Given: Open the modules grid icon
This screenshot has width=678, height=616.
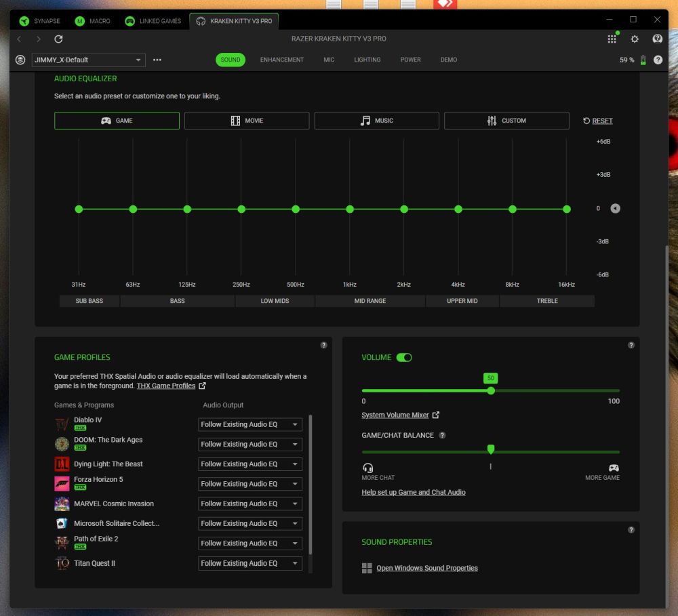Looking at the screenshot, I should click(x=612, y=39).
